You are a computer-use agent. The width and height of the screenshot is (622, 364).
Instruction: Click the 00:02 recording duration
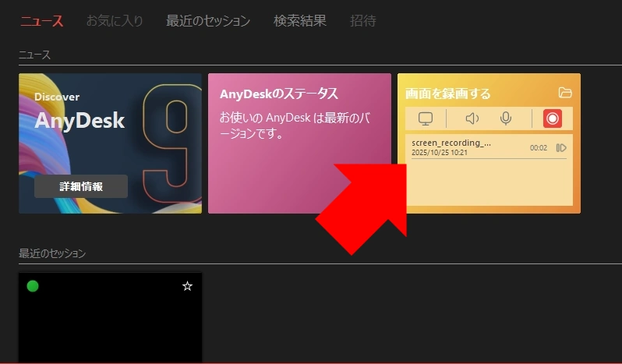[x=539, y=148]
